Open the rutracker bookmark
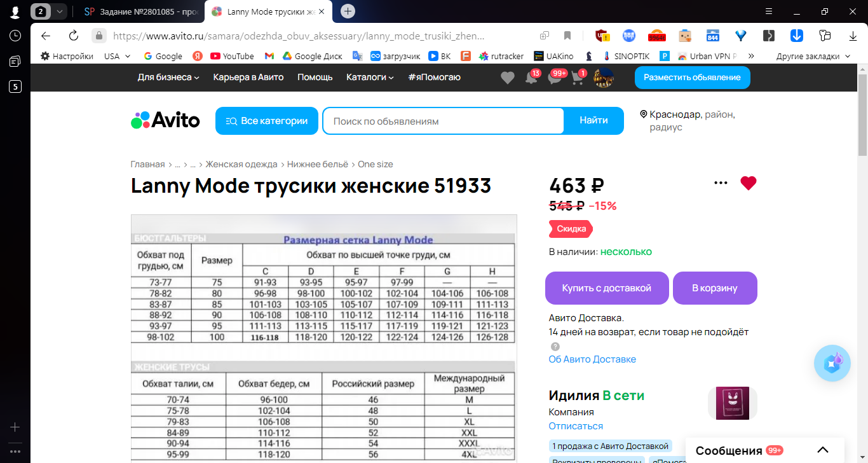This screenshot has height=463, width=868. tap(502, 56)
